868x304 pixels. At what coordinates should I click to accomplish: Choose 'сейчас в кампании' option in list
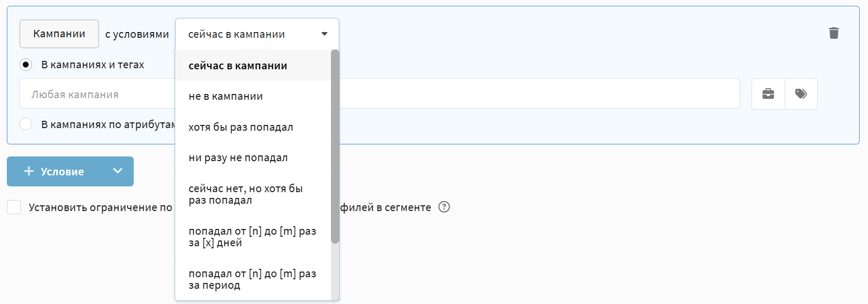[x=238, y=66]
